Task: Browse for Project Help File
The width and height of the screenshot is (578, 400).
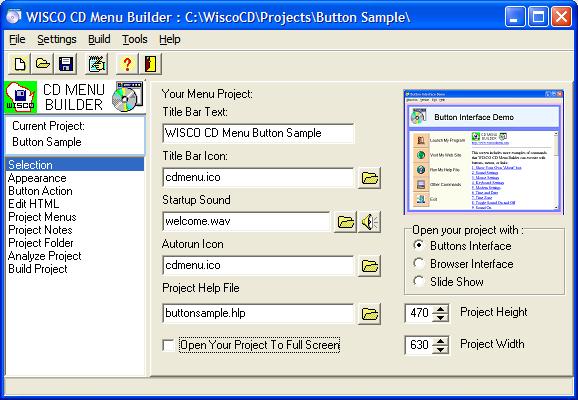Action: [x=369, y=314]
